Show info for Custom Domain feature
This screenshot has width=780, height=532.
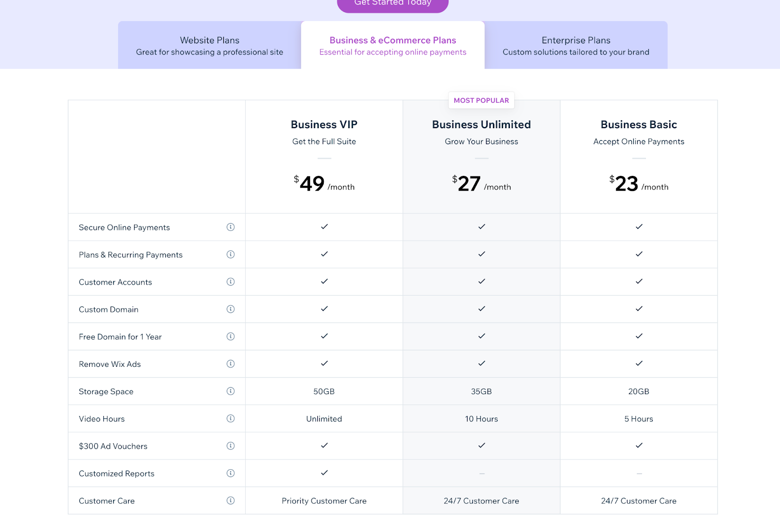(231, 309)
